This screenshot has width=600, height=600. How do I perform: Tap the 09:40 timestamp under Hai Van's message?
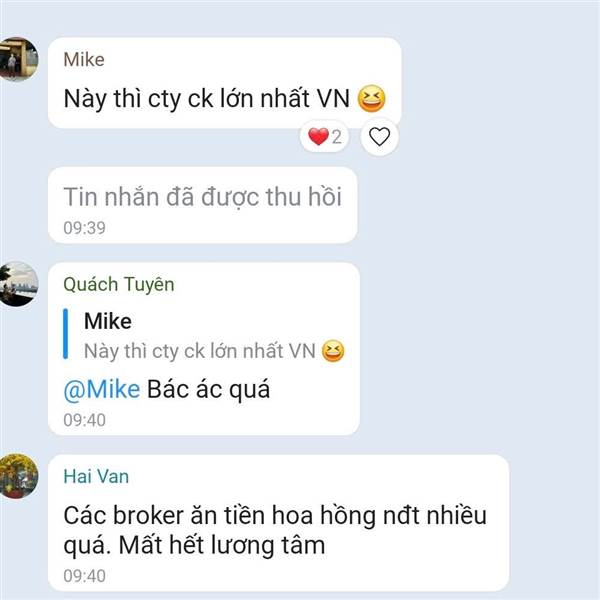[x=84, y=576]
